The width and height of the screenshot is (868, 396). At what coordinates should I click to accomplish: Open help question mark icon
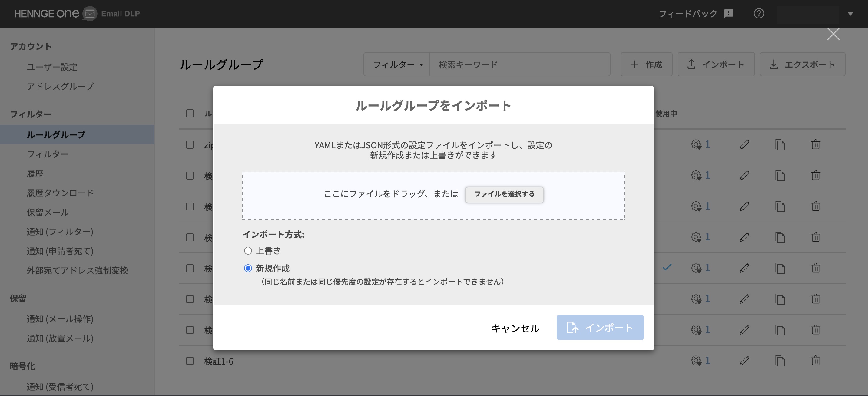758,13
